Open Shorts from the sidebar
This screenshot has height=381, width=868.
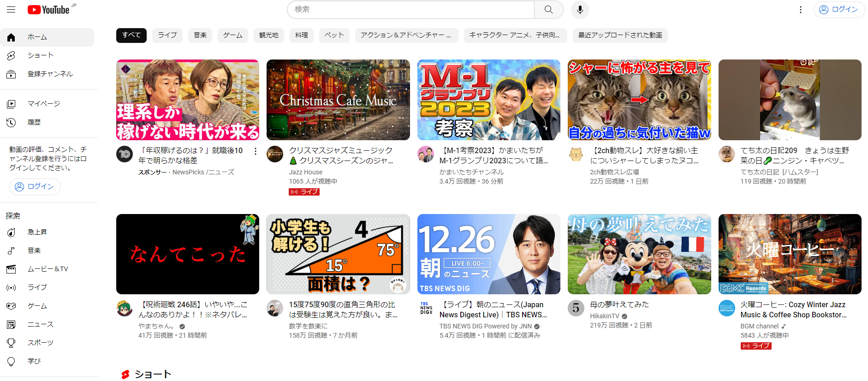pyautogui.click(x=41, y=55)
